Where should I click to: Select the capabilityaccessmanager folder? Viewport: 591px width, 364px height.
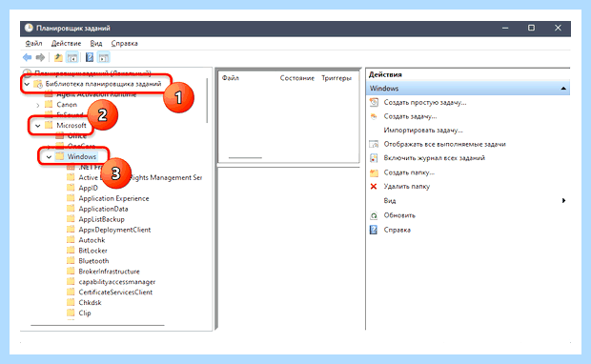click(117, 282)
